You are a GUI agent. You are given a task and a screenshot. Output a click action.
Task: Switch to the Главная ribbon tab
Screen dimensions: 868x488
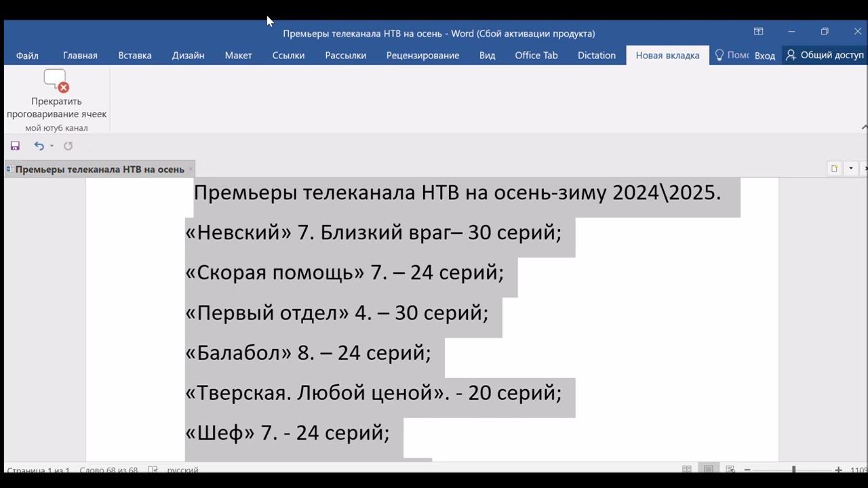(x=80, y=56)
